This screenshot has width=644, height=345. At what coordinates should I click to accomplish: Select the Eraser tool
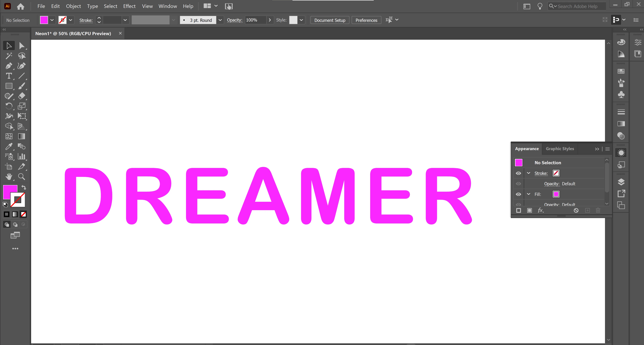(22, 96)
